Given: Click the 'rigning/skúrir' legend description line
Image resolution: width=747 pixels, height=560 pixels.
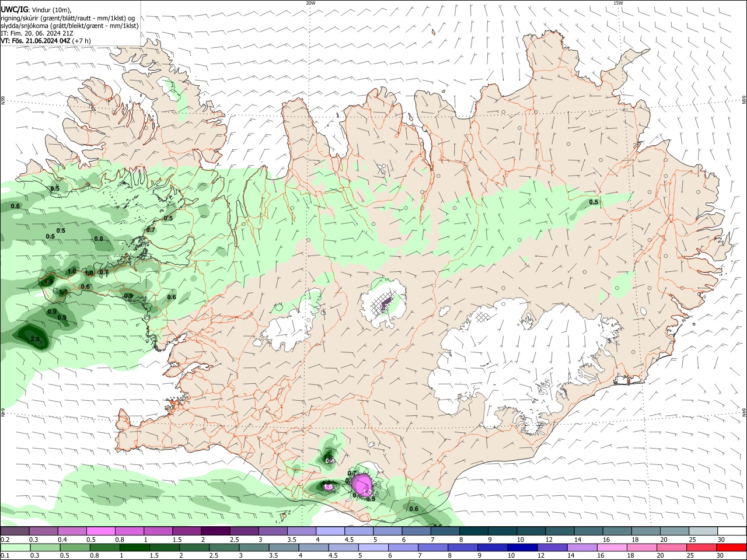Looking at the screenshot, I should [x=68, y=18].
